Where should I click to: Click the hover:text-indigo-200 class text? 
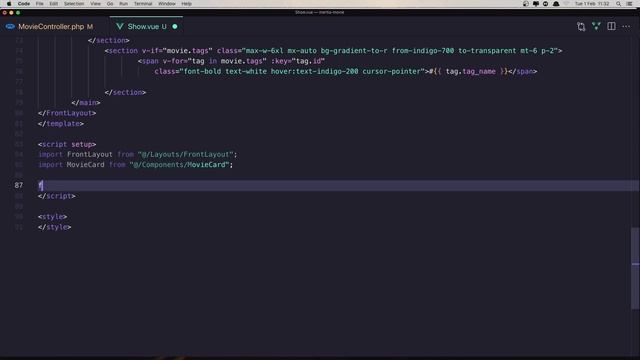pos(314,71)
